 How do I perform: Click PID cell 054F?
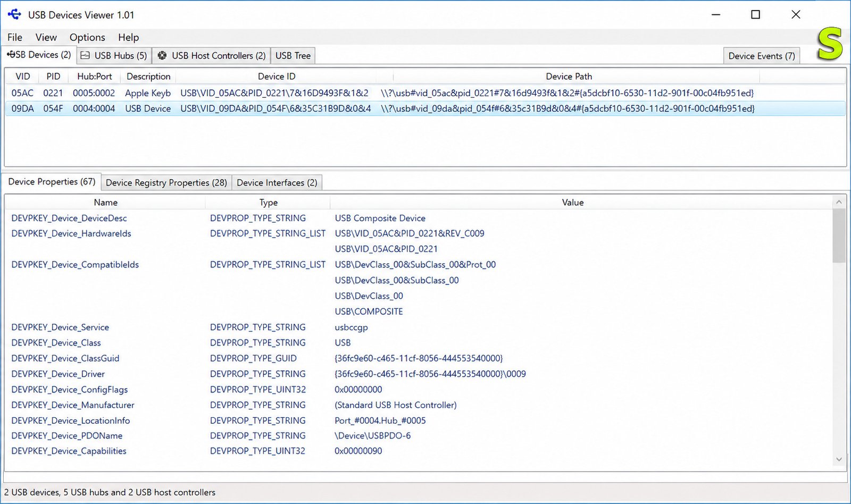pos(53,108)
